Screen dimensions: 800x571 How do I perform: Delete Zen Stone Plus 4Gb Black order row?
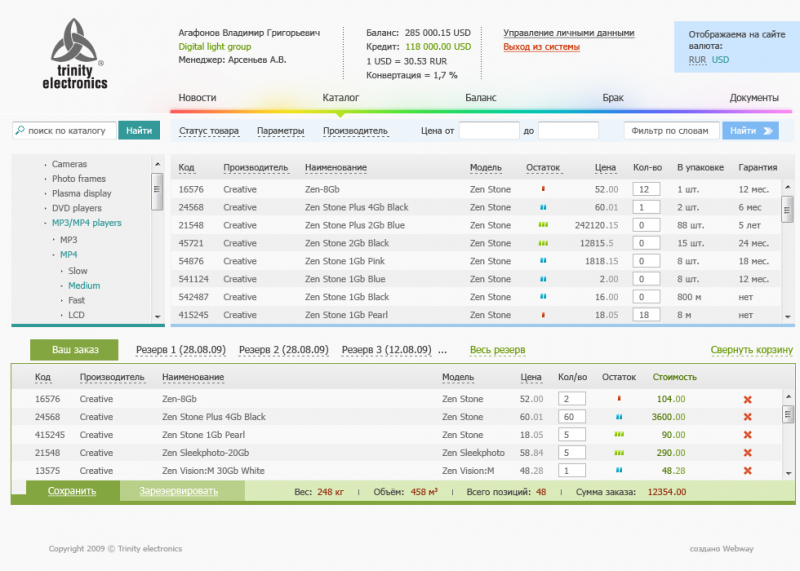[x=747, y=417]
